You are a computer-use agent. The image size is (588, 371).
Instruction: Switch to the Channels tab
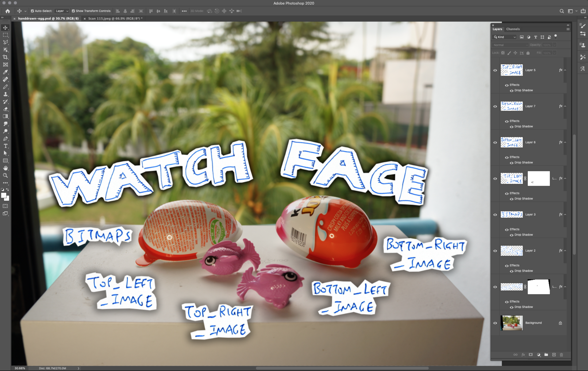513,29
